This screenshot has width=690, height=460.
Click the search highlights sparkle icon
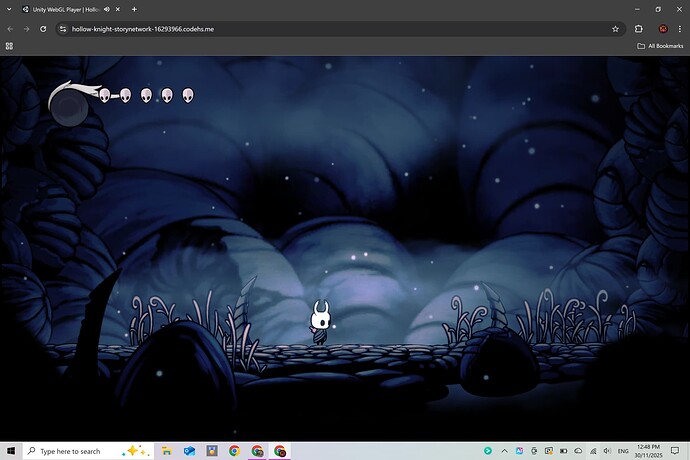coord(137,451)
